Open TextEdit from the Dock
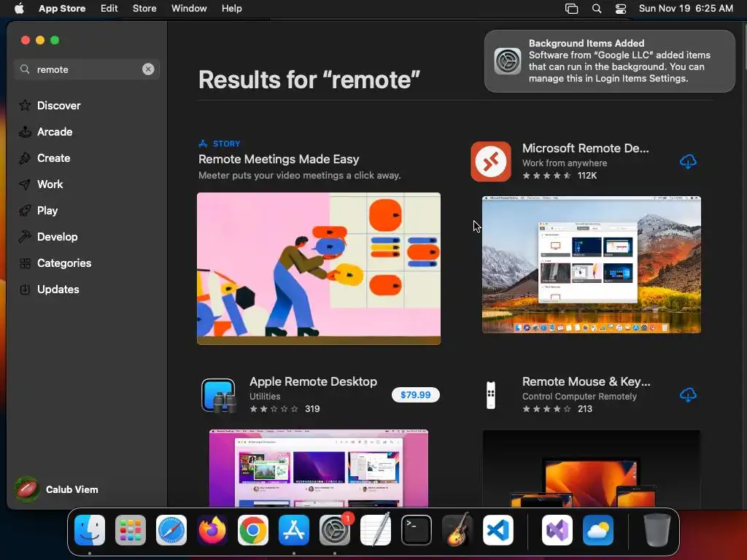Viewport: 747px width, 560px height. (x=376, y=530)
